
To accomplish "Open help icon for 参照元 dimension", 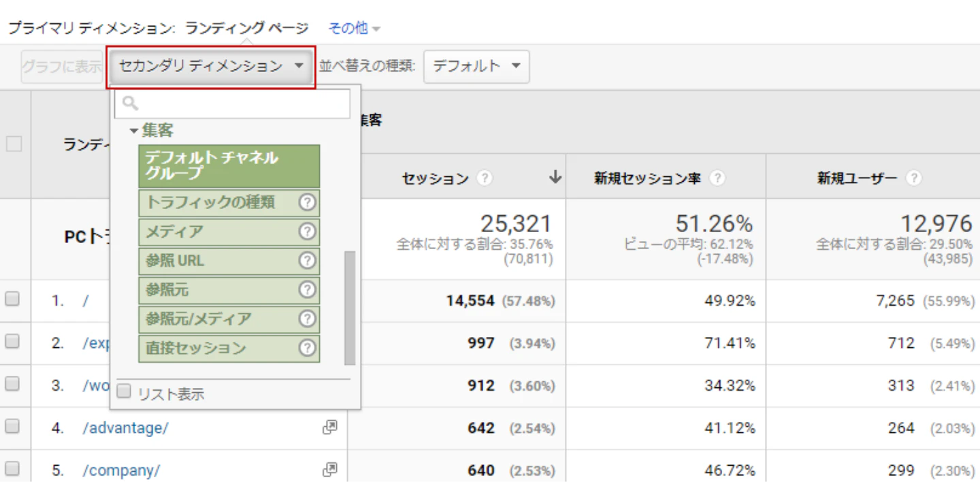I will [x=308, y=290].
